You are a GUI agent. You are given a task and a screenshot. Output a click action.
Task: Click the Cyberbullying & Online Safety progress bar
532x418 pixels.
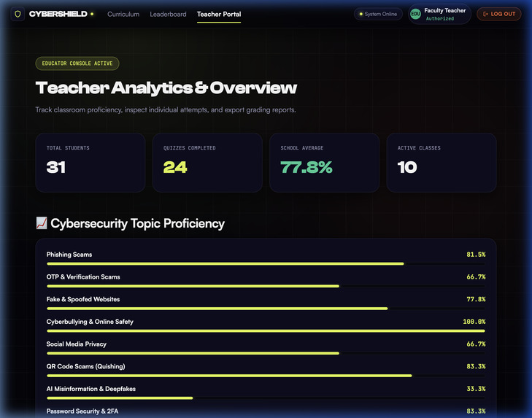pos(266,330)
